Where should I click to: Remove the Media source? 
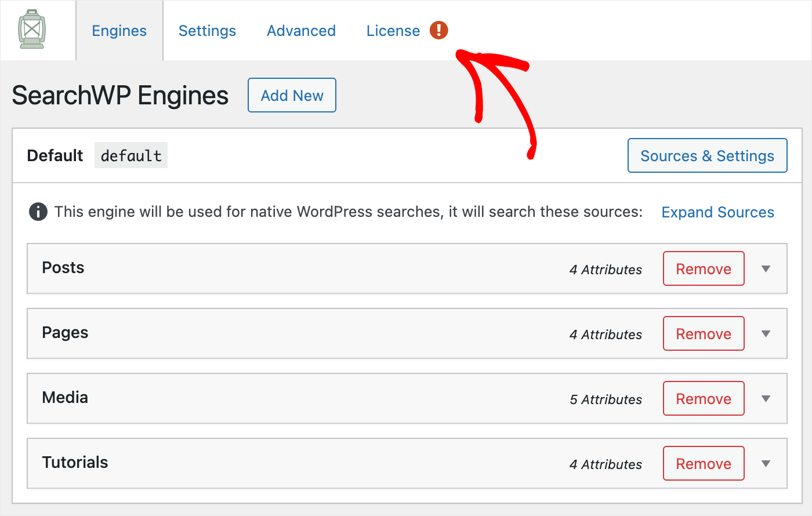coord(704,398)
